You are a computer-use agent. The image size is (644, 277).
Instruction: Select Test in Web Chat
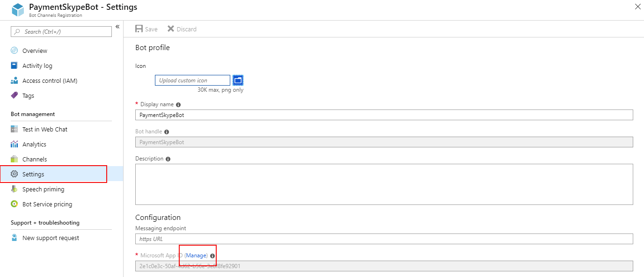click(x=45, y=129)
